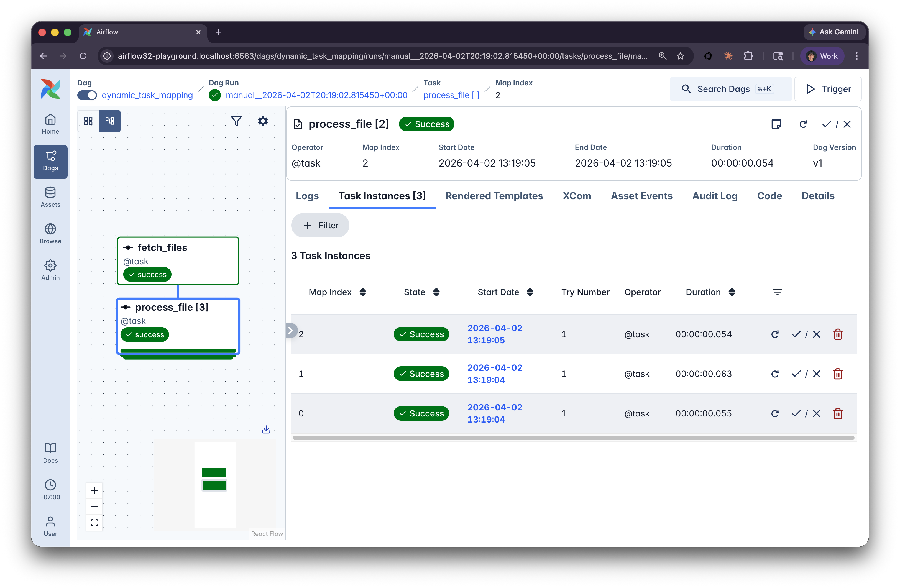Image resolution: width=900 pixels, height=588 pixels.
Task: Open Browse menu in sidebar
Action: point(50,234)
